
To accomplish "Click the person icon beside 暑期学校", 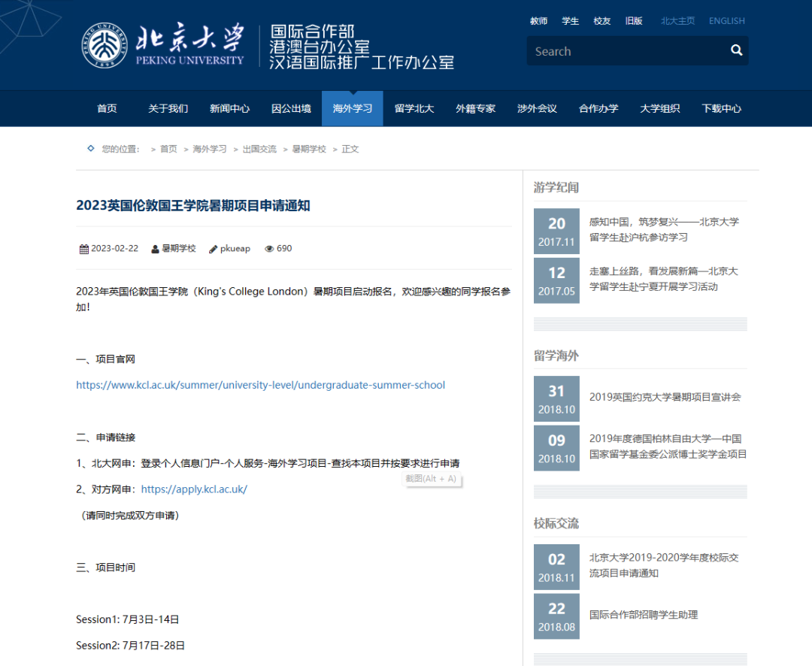I will pyautogui.click(x=155, y=249).
